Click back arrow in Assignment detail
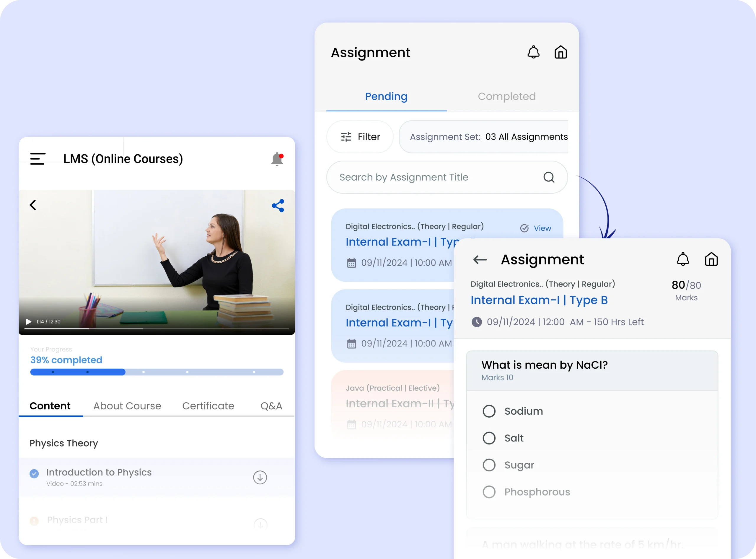Screen dimensions: 756x559 coord(480,259)
